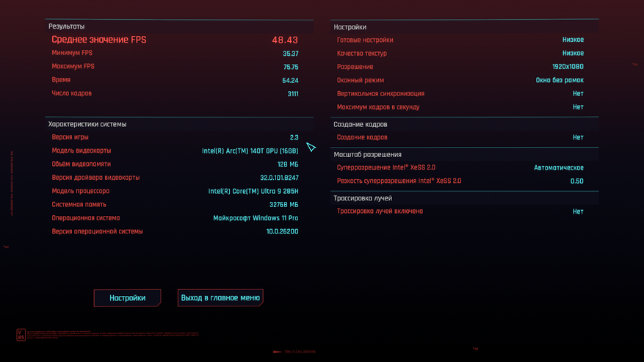Screen dimensions: 644x362
Task: Click Оконный режим value Окно без рамок
Action: (x=560, y=80)
